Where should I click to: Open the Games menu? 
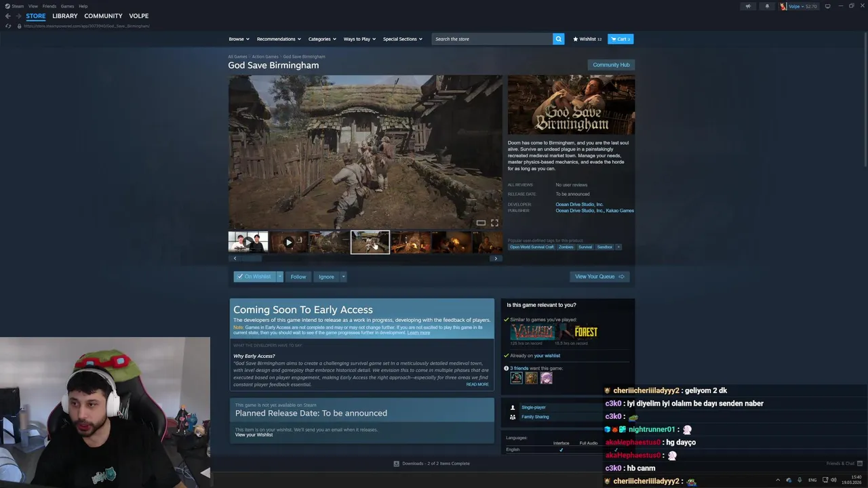(x=67, y=6)
